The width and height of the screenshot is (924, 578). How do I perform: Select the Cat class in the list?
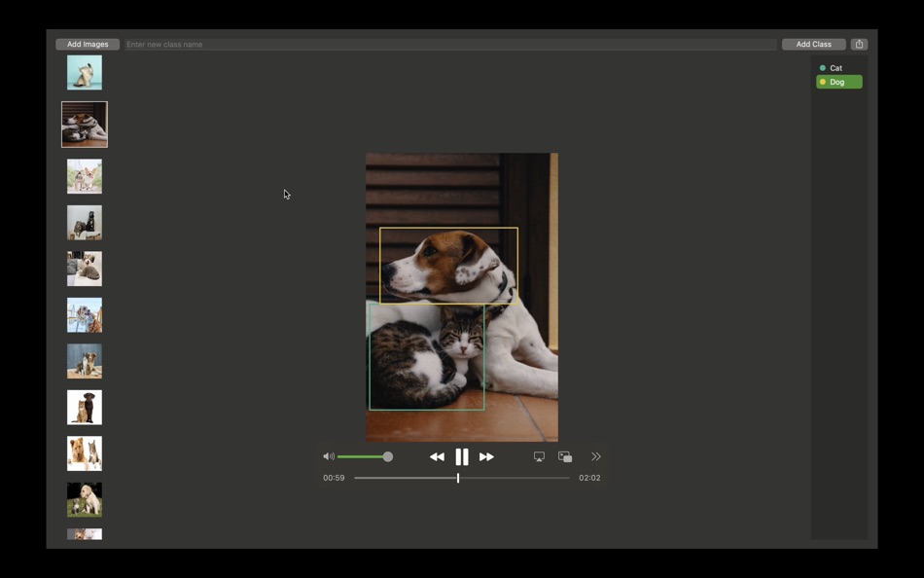click(839, 68)
